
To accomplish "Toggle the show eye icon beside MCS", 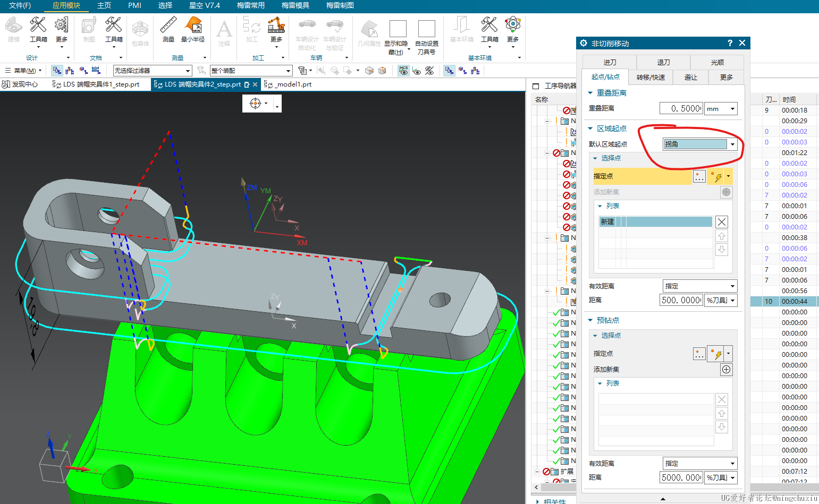I will (x=417, y=71).
